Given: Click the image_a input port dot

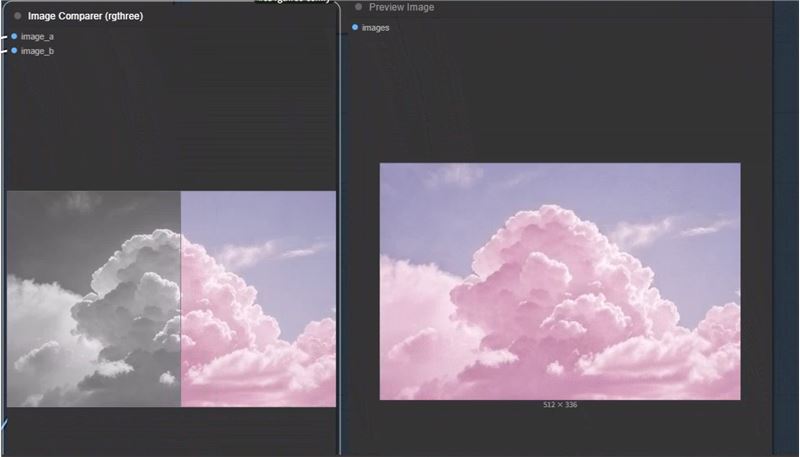Looking at the screenshot, I should point(14,36).
